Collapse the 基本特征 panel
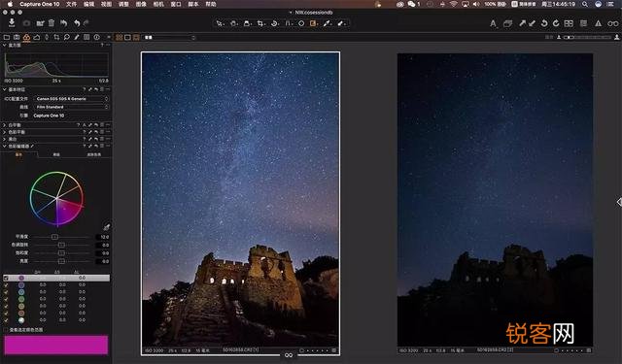Image resolution: width=622 pixels, height=364 pixels. click(4, 89)
